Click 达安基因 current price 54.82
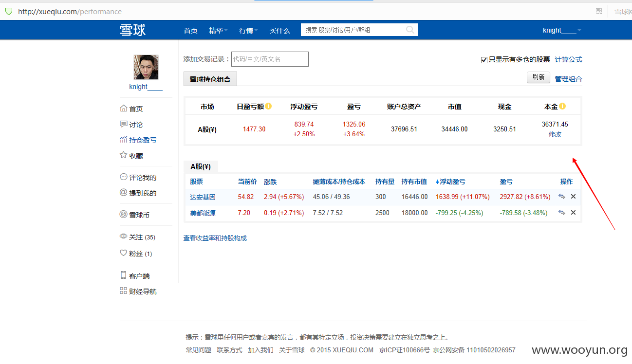 [x=246, y=197]
